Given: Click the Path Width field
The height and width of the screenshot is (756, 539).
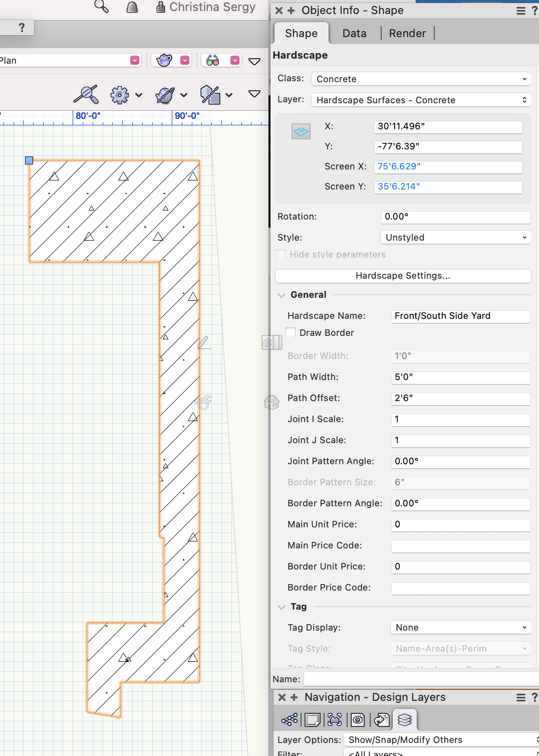Looking at the screenshot, I should pos(460,377).
